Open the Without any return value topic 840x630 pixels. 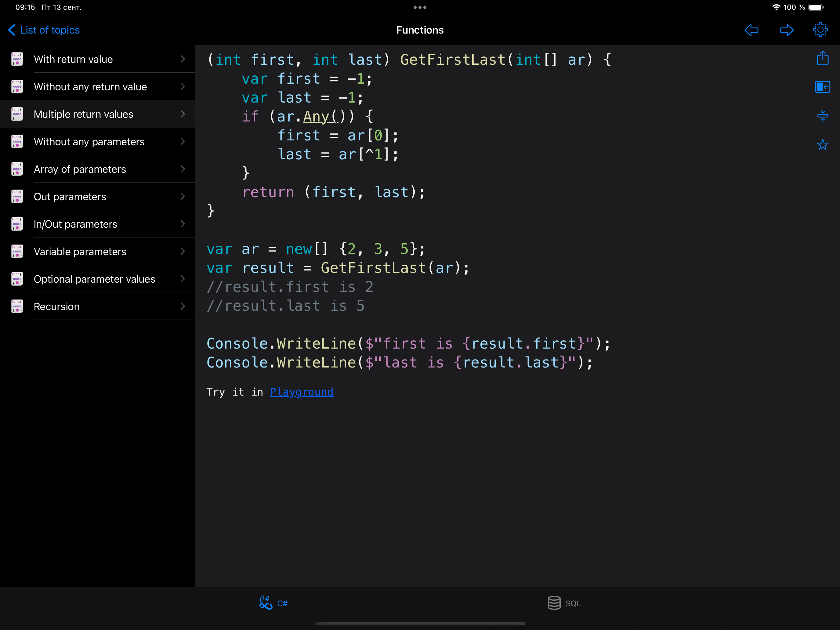(x=98, y=87)
